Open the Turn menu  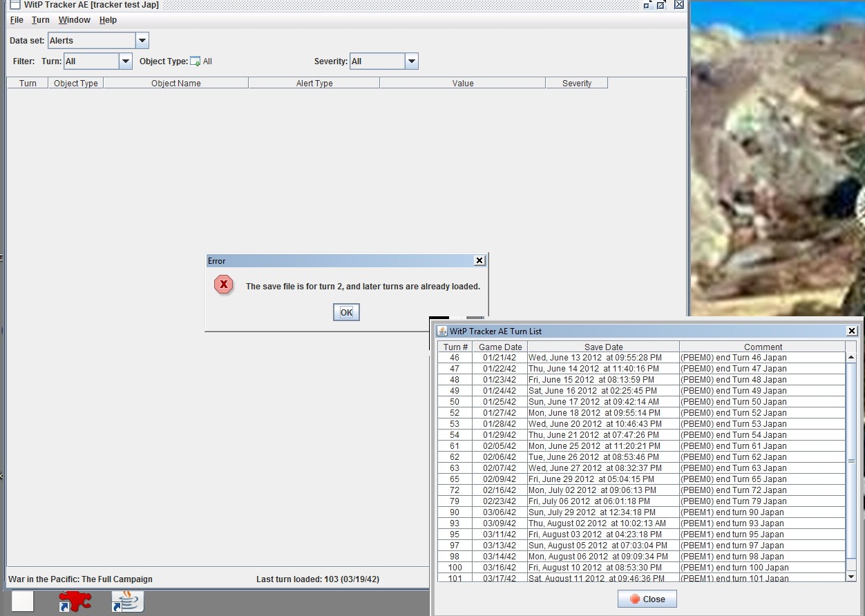coord(40,20)
